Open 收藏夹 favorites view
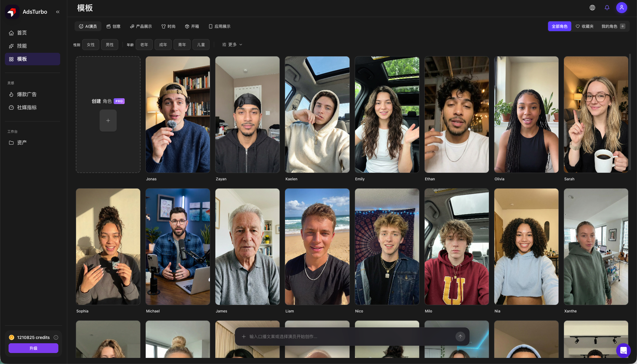Image resolution: width=637 pixels, height=364 pixels. tap(584, 26)
